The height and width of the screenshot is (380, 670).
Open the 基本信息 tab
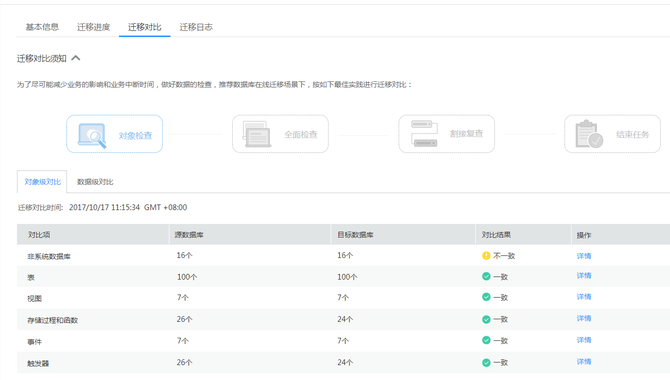coord(42,27)
